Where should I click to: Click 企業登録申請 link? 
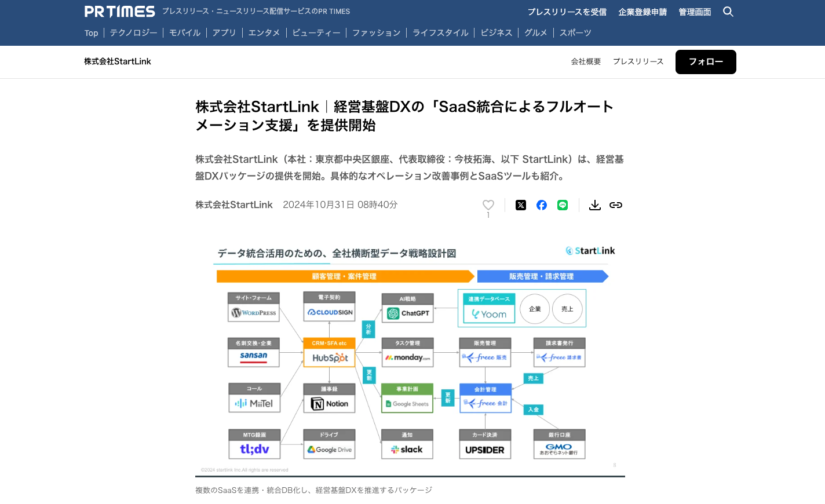point(643,12)
